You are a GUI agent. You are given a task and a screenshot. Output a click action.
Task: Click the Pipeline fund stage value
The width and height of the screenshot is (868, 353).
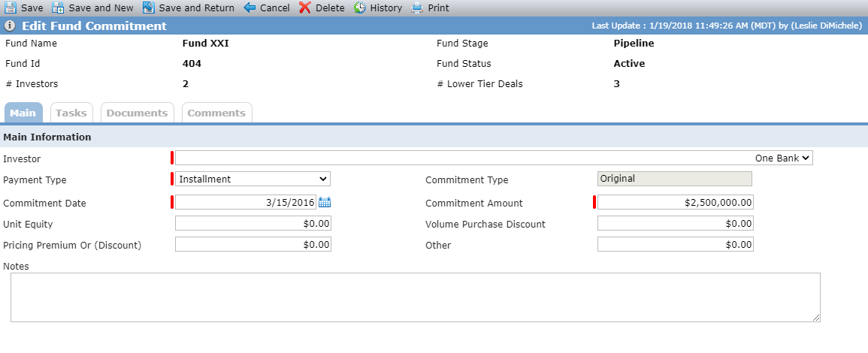click(634, 43)
